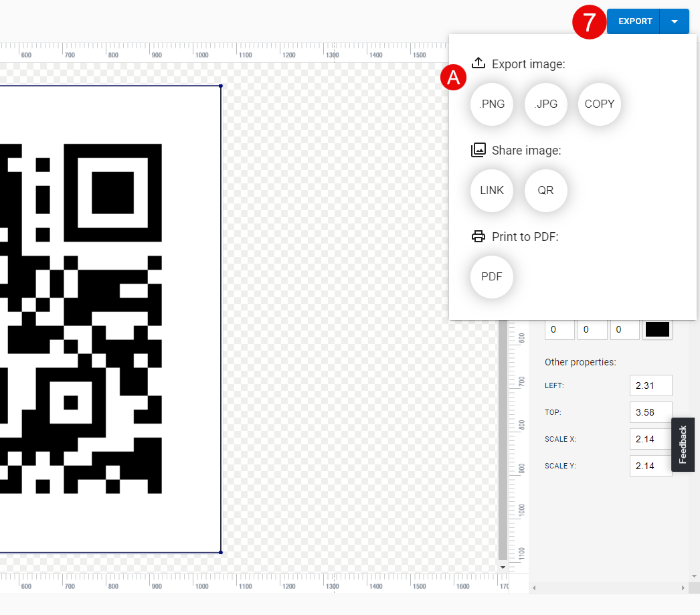Click the Share image gallery icon
The height and width of the screenshot is (615, 700).
478,150
